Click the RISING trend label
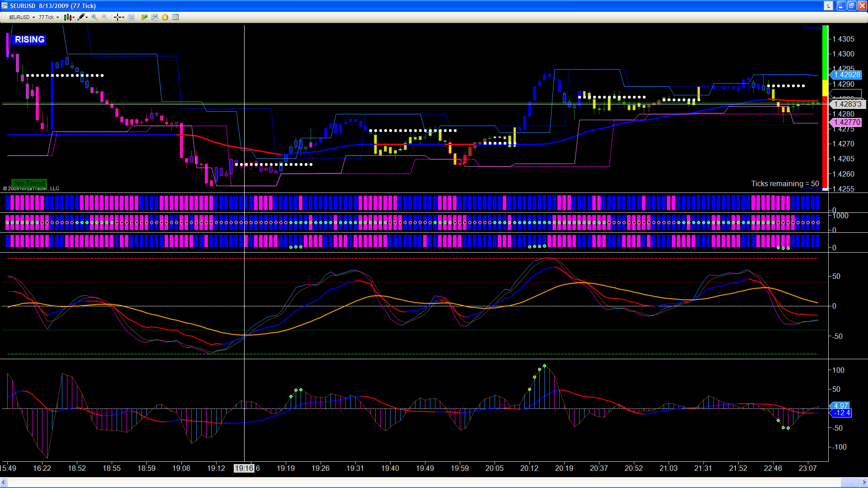The image size is (868, 488). (29, 40)
